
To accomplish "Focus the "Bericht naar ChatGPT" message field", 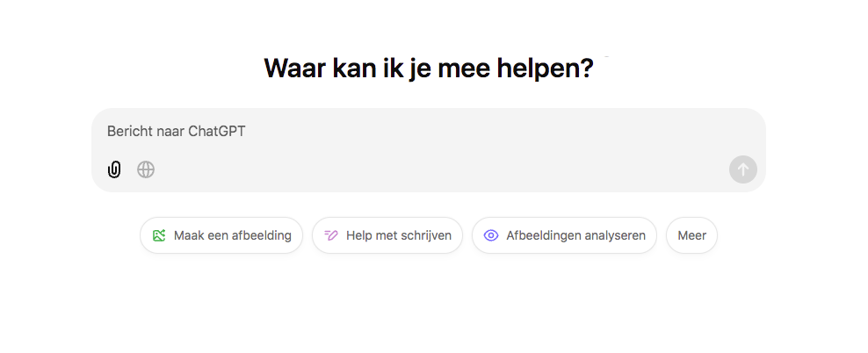I will 429,132.
